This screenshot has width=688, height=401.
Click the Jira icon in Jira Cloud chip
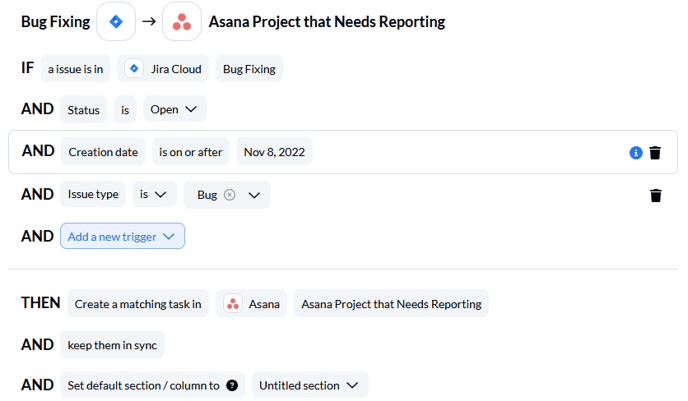click(134, 69)
